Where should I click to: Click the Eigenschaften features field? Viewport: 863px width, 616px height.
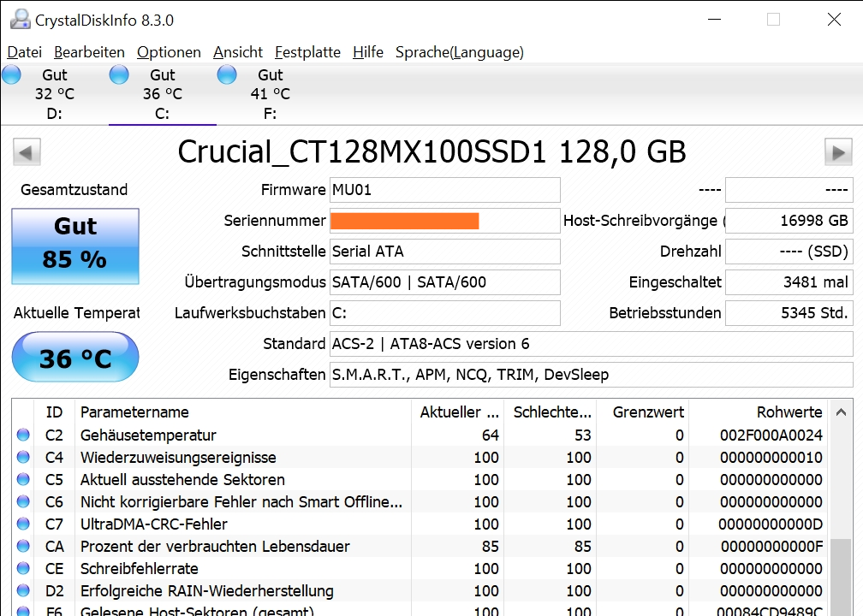(591, 375)
